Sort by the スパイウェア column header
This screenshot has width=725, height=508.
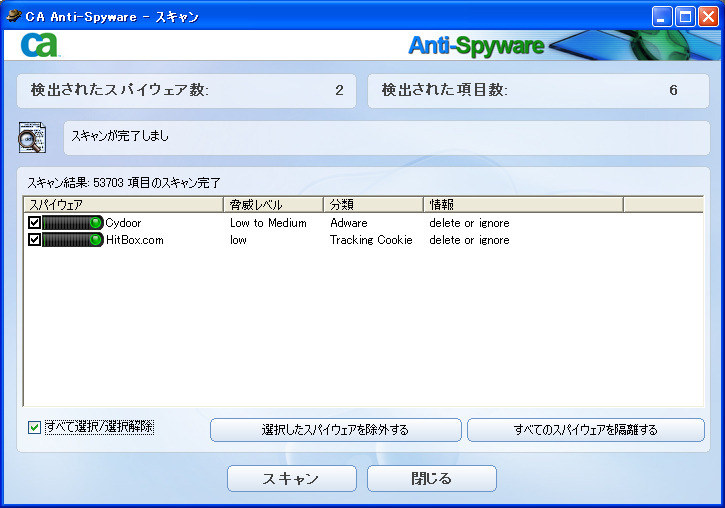coord(123,204)
